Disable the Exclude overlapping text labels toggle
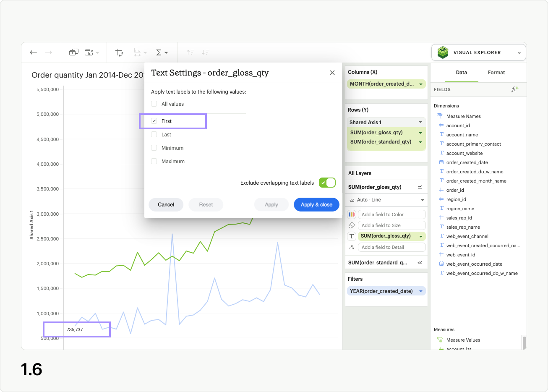Image resolution: width=548 pixels, height=392 pixels. pos(327,183)
